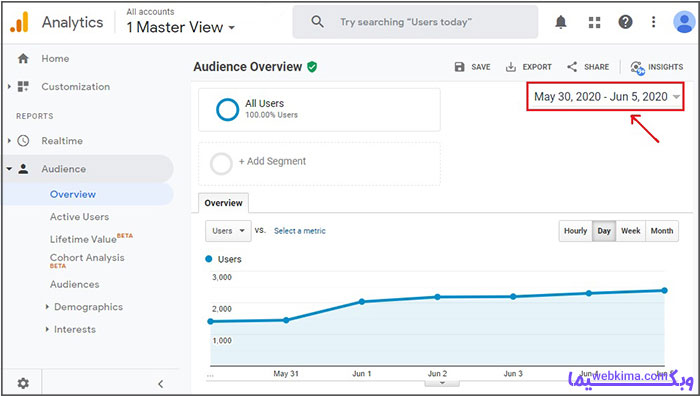Click the Share icon
The height and width of the screenshot is (396, 700).
coord(572,67)
